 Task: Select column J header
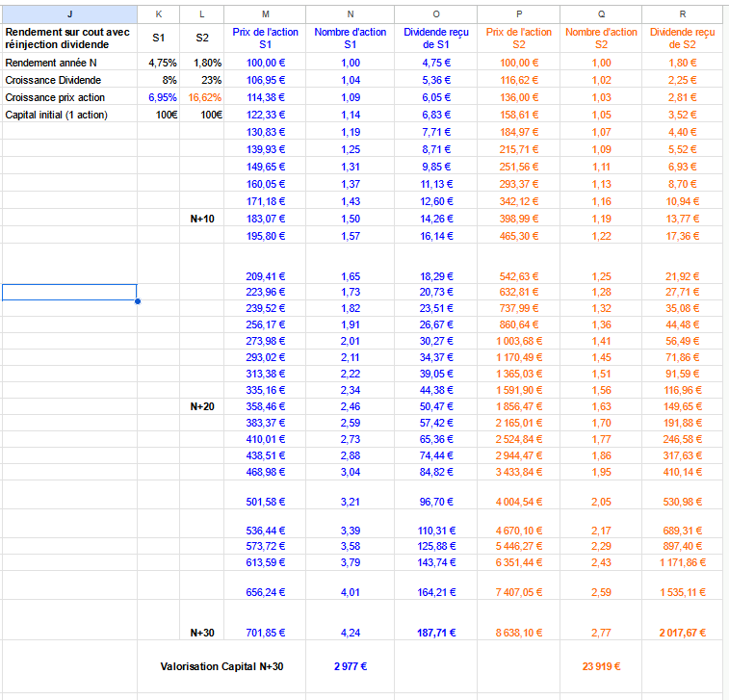click(x=69, y=14)
